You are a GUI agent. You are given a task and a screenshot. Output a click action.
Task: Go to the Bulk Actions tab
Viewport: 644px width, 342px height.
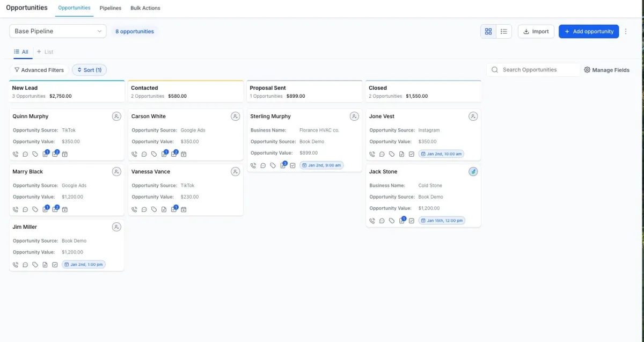pos(145,8)
